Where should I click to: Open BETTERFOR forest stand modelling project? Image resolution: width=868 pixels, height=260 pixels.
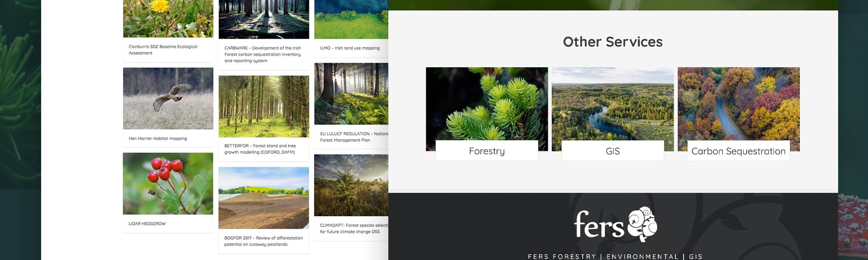coord(260,149)
